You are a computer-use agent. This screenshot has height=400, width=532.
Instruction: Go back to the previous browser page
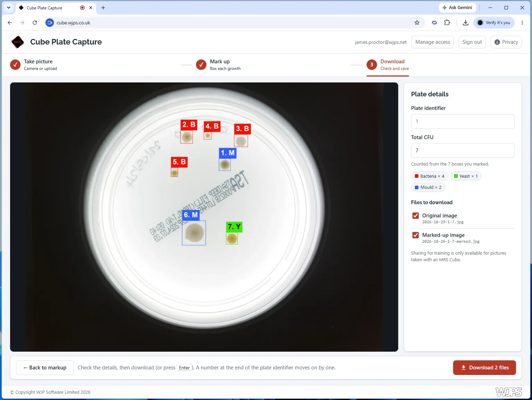10,23
